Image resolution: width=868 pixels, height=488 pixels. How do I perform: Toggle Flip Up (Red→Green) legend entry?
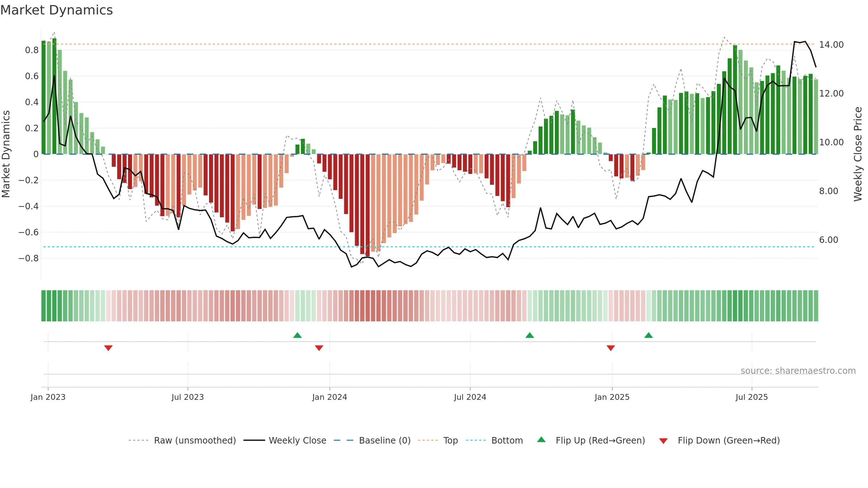coord(591,440)
